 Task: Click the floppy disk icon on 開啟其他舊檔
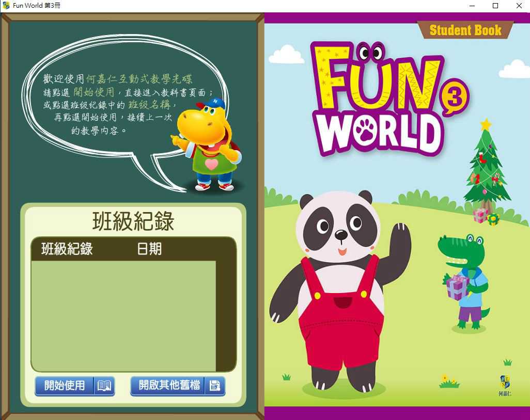click(215, 385)
